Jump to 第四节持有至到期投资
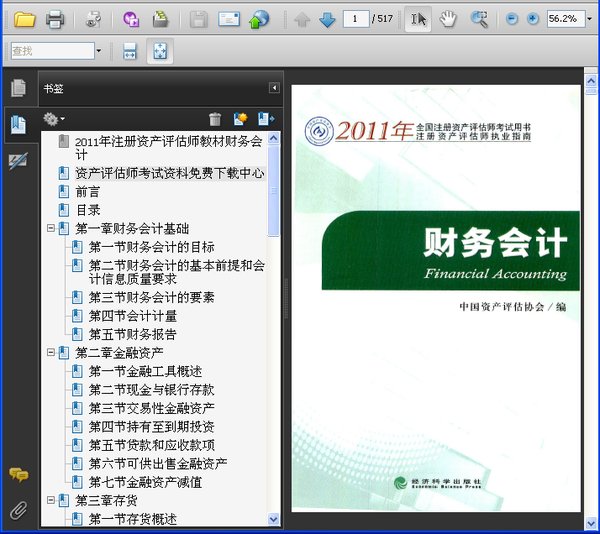Screen dimensions: 600x534 tap(151, 427)
